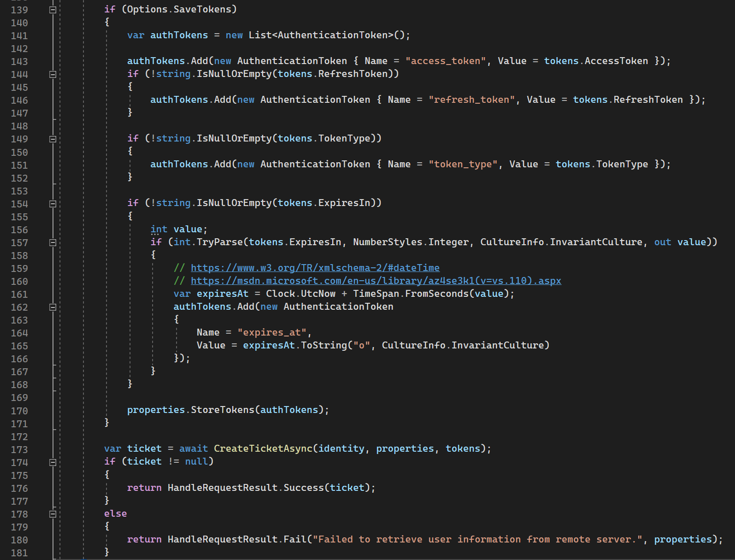Collapse the if (Options.SaveTokens) block
The width and height of the screenshot is (735, 560).
tap(53, 10)
